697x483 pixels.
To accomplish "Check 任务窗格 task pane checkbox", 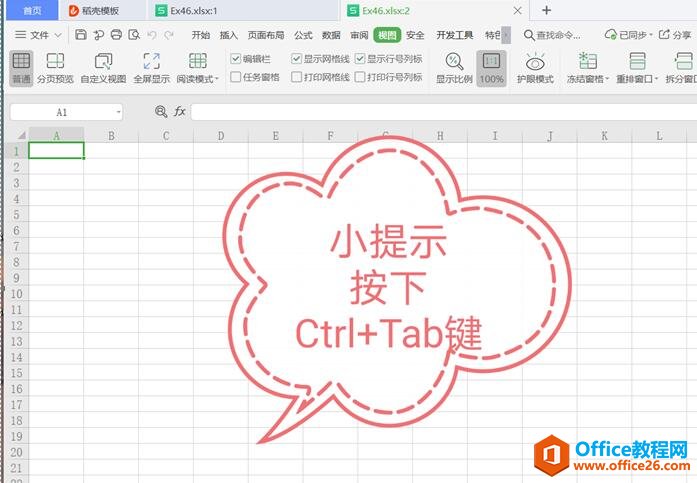I will tap(236, 77).
